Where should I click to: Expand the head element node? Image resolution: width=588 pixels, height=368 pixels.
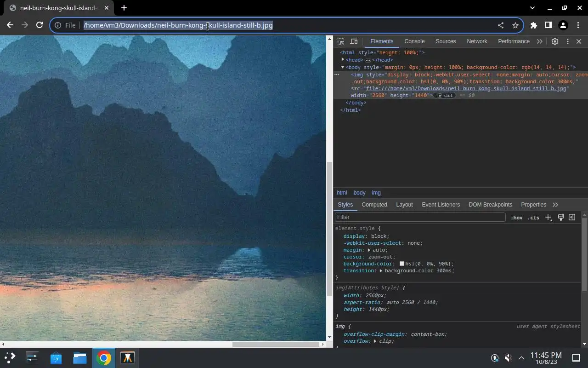click(x=343, y=60)
